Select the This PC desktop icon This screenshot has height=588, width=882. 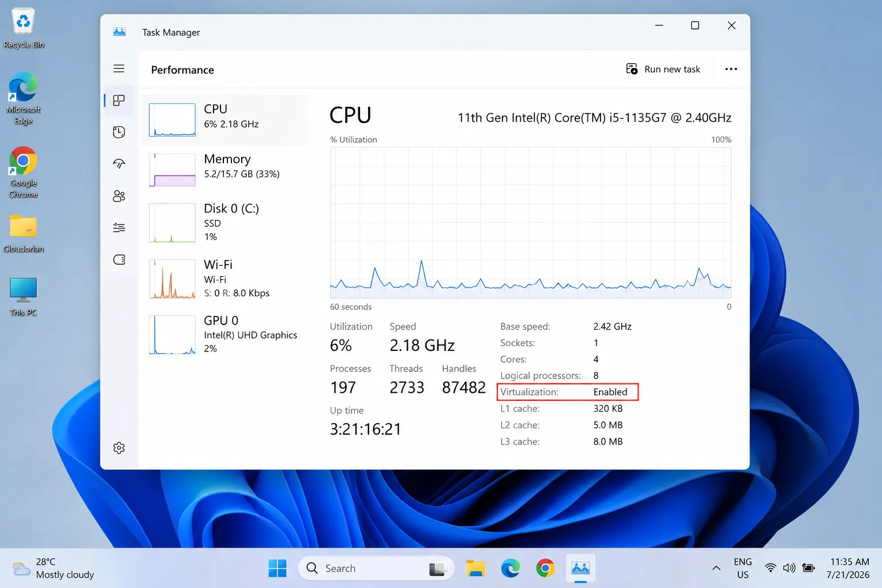24,297
